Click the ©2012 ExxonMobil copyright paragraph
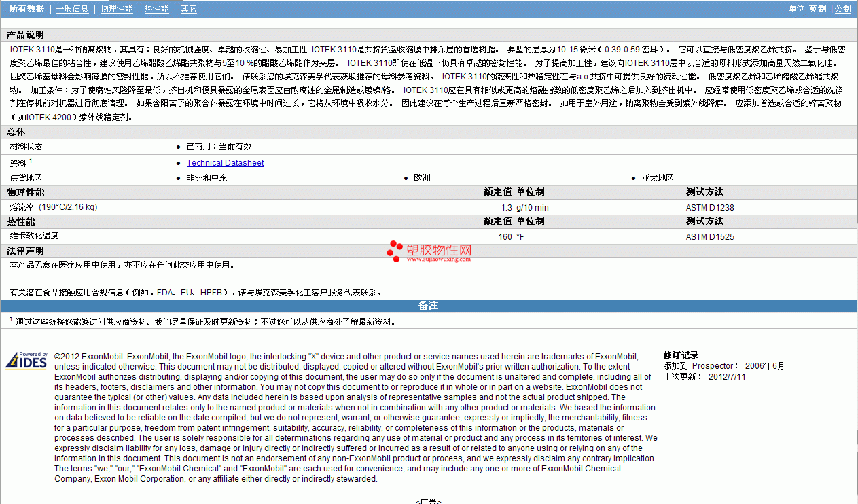Viewport: 858px width, 504px height. click(x=356, y=417)
